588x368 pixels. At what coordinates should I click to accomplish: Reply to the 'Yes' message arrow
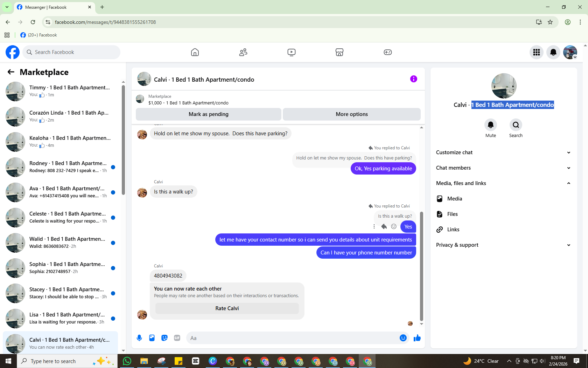click(x=384, y=226)
